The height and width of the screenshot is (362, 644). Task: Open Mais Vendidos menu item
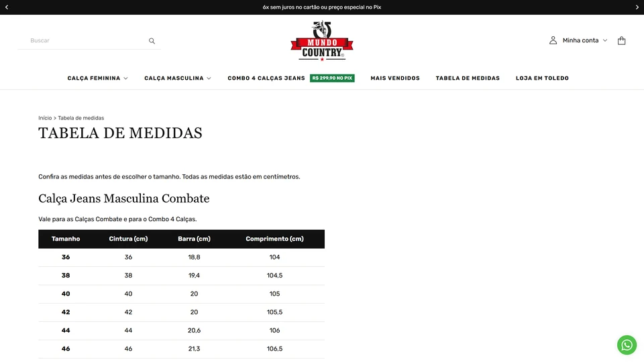click(395, 78)
